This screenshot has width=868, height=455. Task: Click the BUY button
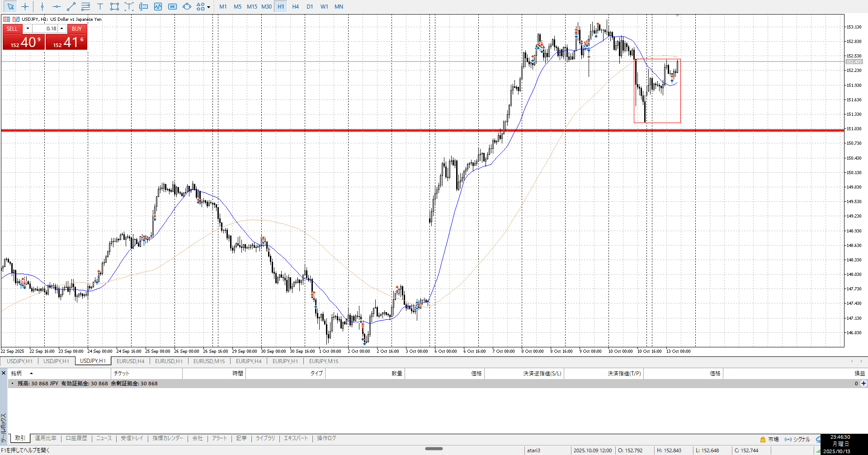(76, 28)
